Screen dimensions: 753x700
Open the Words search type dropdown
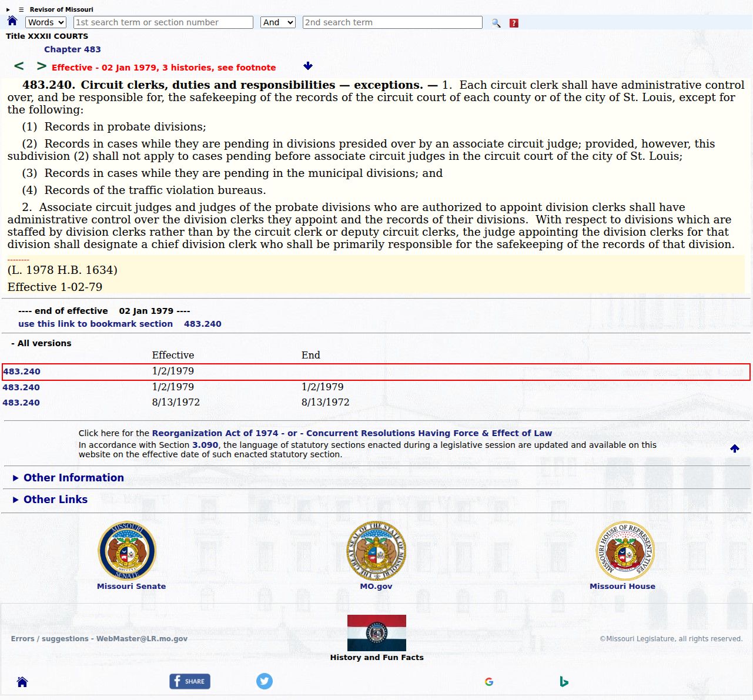(46, 22)
